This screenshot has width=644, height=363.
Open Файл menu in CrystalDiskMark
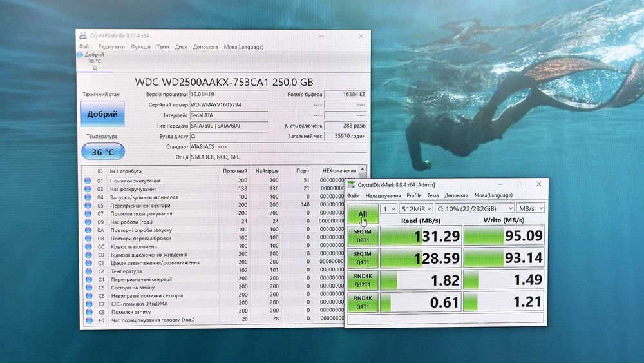pyautogui.click(x=353, y=195)
